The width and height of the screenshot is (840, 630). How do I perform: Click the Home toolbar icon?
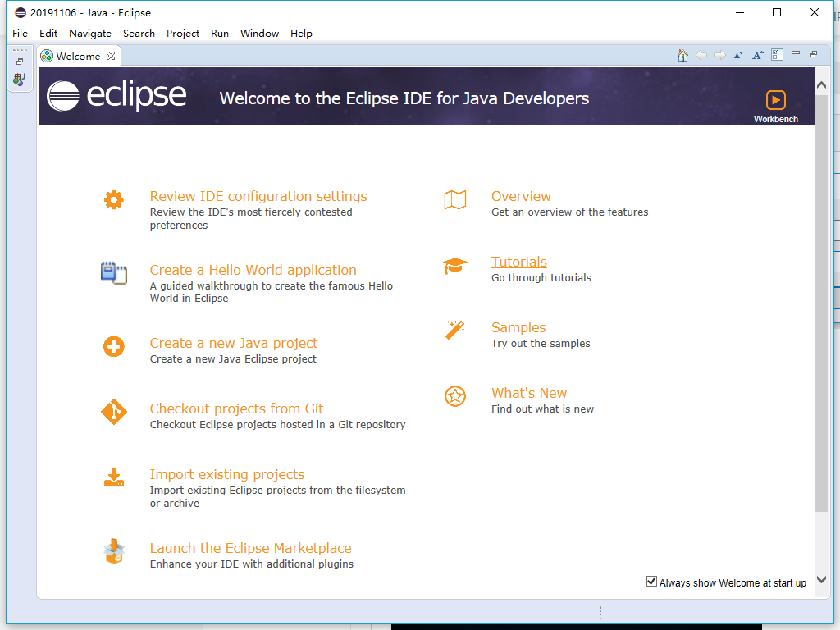[x=682, y=54]
